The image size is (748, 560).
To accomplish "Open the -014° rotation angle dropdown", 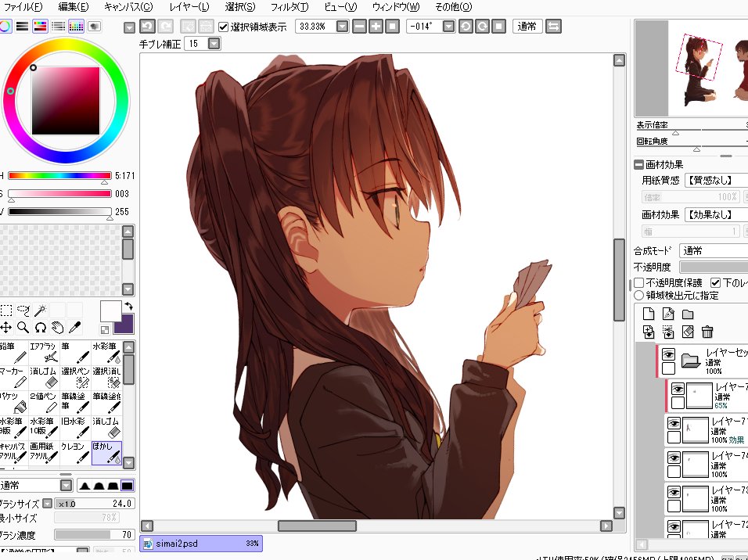I will (x=448, y=27).
